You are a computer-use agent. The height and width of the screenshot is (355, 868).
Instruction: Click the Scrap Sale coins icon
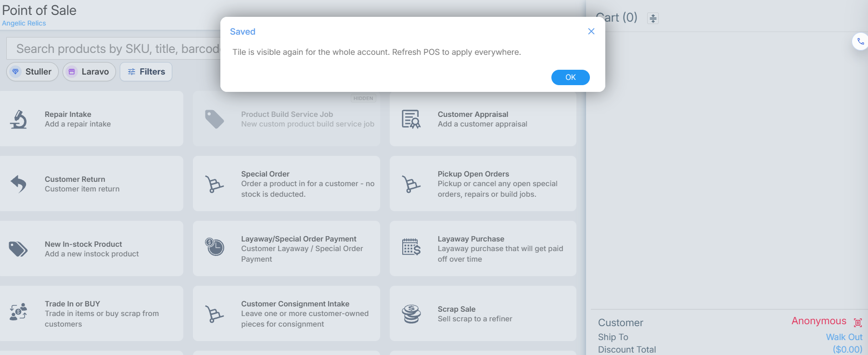click(x=411, y=314)
